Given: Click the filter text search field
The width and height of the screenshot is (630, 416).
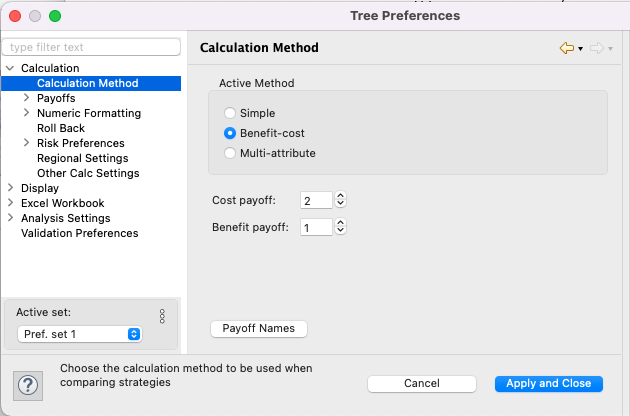Looking at the screenshot, I should [x=92, y=47].
